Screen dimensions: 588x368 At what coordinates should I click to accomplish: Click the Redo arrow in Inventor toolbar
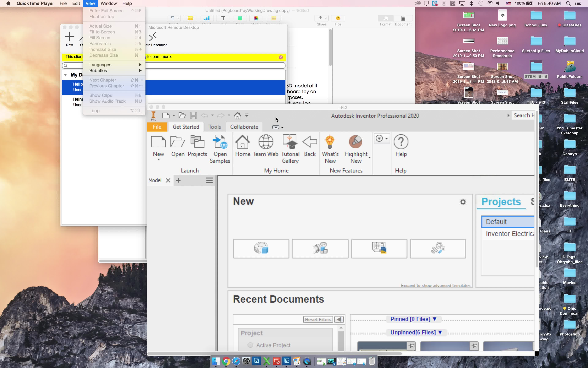click(221, 115)
